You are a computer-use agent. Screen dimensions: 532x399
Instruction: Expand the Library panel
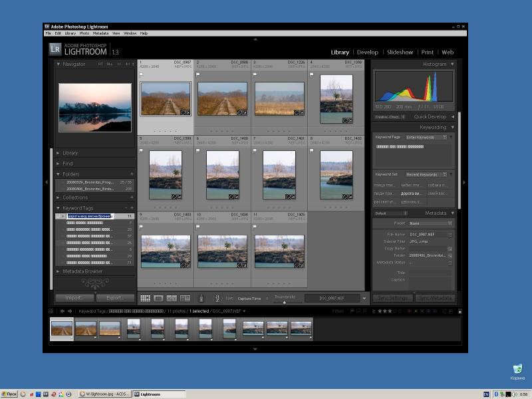[x=59, y=153]
